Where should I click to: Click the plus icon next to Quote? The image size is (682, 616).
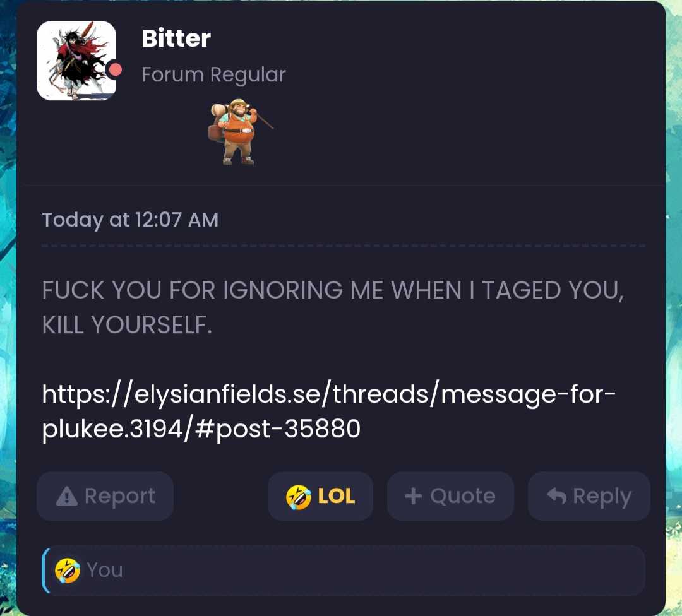click(413, 496)
